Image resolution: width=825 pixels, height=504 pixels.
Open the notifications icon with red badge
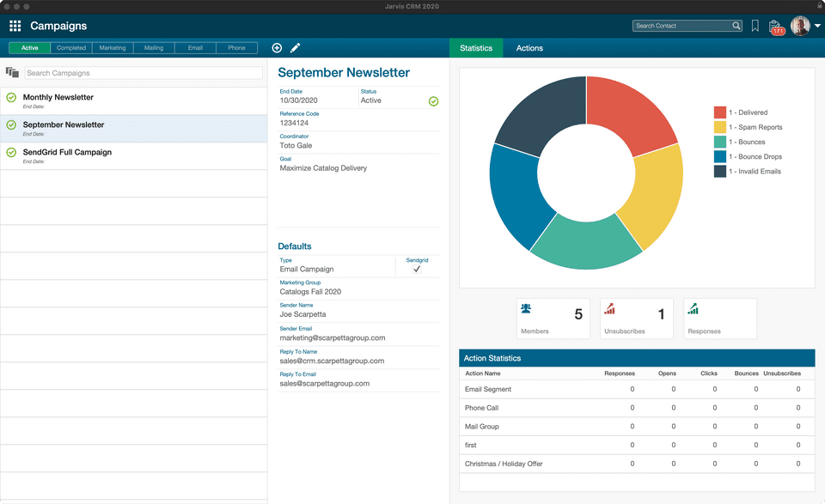pyautogui.click(x=776, y=27)
